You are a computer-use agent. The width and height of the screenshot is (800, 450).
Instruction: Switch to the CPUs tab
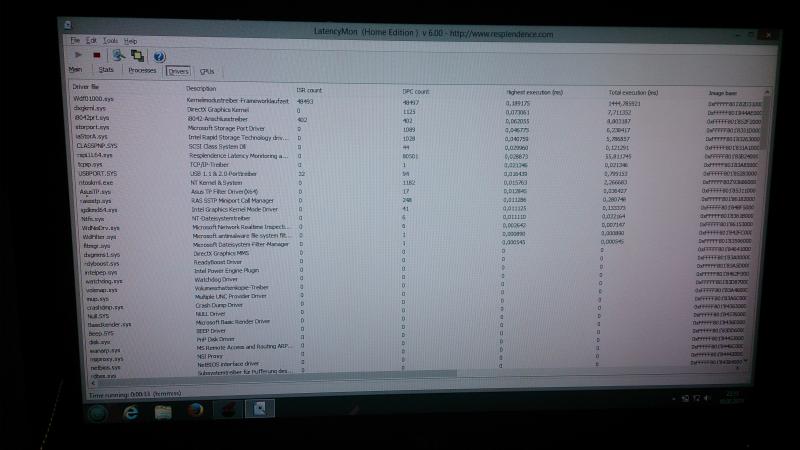coord(207,71)
